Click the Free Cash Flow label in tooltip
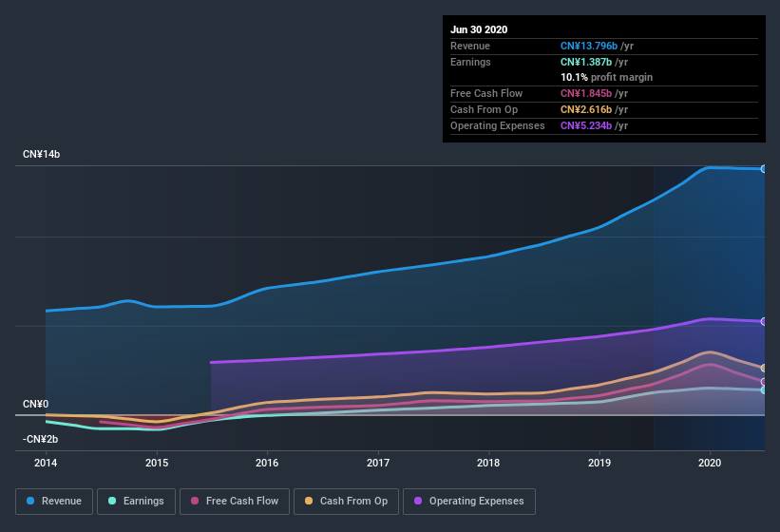 (486, 93)
